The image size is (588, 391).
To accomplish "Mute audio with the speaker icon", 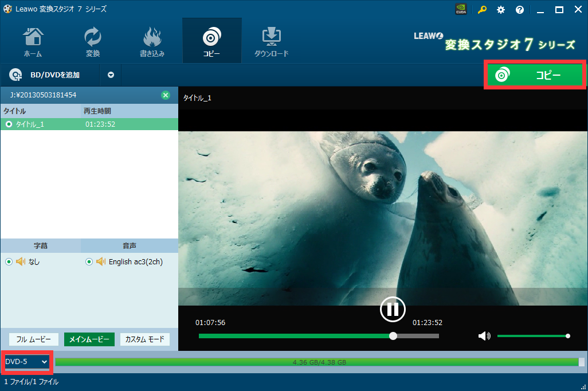I will (x=484, y=336).
